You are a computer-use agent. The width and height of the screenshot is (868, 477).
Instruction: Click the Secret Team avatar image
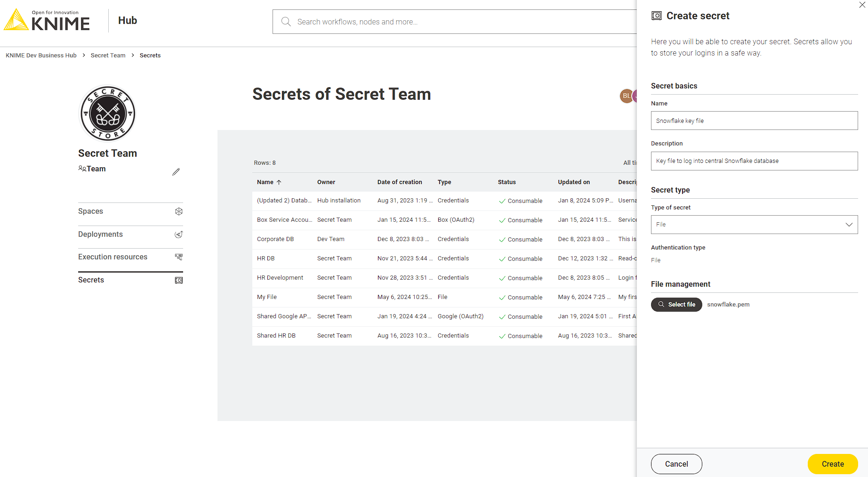point(108,113)
